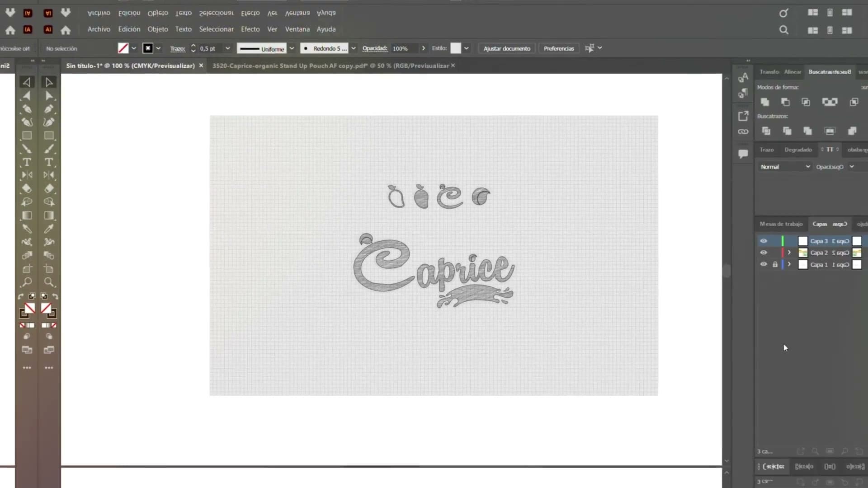Click the default fill and stroke icon in the unmirrored column
This screenshot has height=488, width=868.
point(44,296)
